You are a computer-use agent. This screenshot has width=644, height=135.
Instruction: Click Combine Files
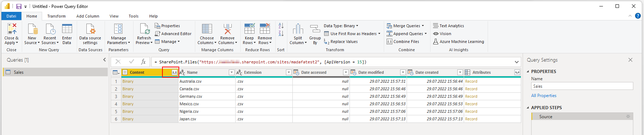coord(403,42)
